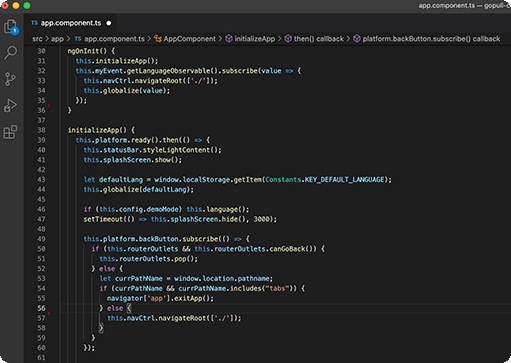Image resolution: width=511 pixels, height=363 pixels.
Task: Click 'window.location.pathname' on line 53
Action: (222, 279)
